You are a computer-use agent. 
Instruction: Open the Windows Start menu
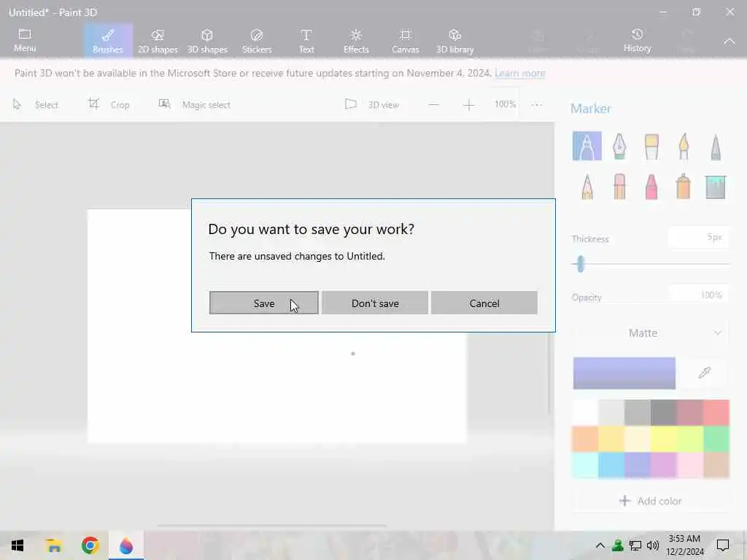pos(18,545)
